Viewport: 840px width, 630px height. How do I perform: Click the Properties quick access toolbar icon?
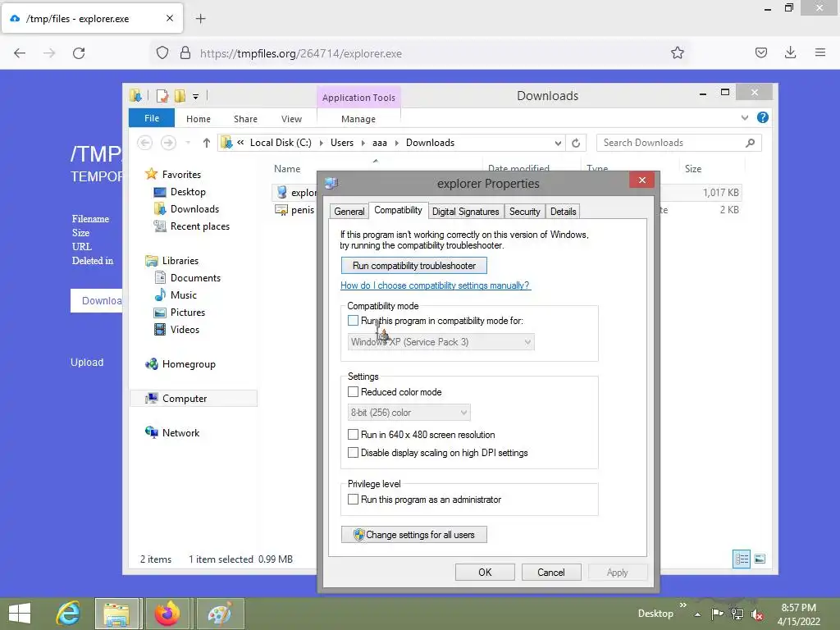click(x=162, y=96)
